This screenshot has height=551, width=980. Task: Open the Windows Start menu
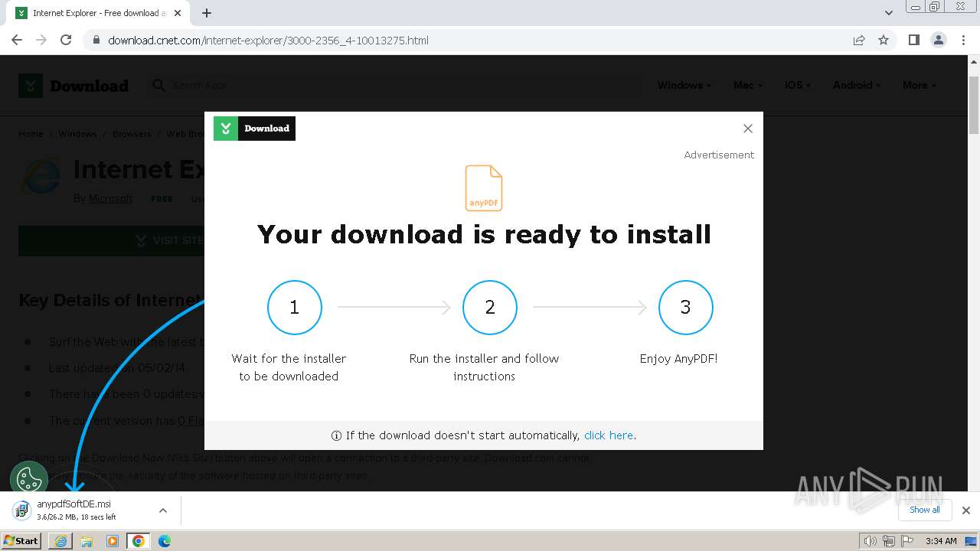pyautogui.click(x=21, y=540)
